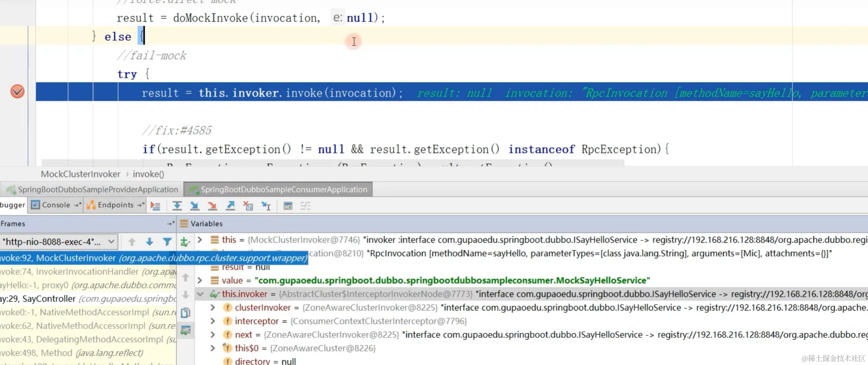
Task: Click the 'next' field icon
Action: [x=228, y=335]
